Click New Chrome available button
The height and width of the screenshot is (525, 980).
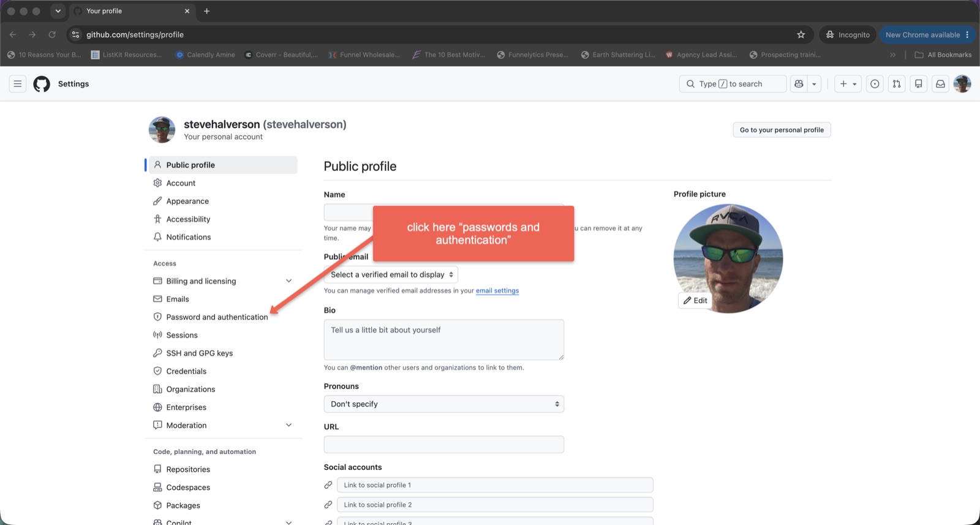click(x=928, y=35)
